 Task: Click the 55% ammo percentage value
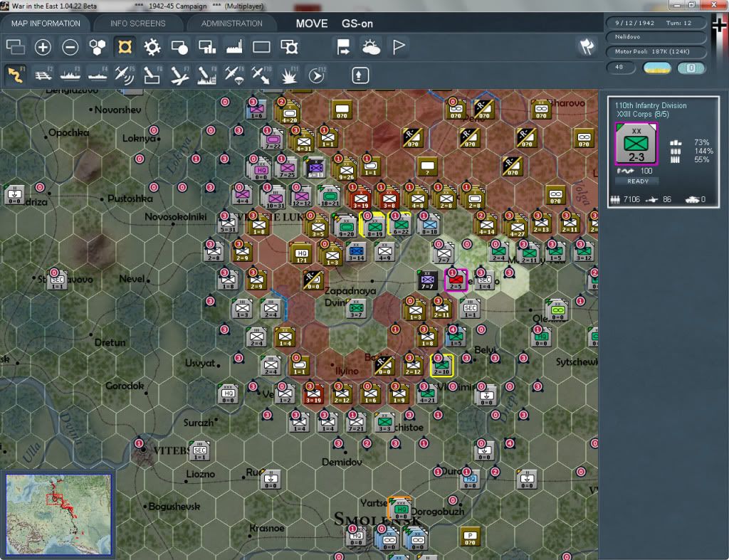click(x=701, y=159)
